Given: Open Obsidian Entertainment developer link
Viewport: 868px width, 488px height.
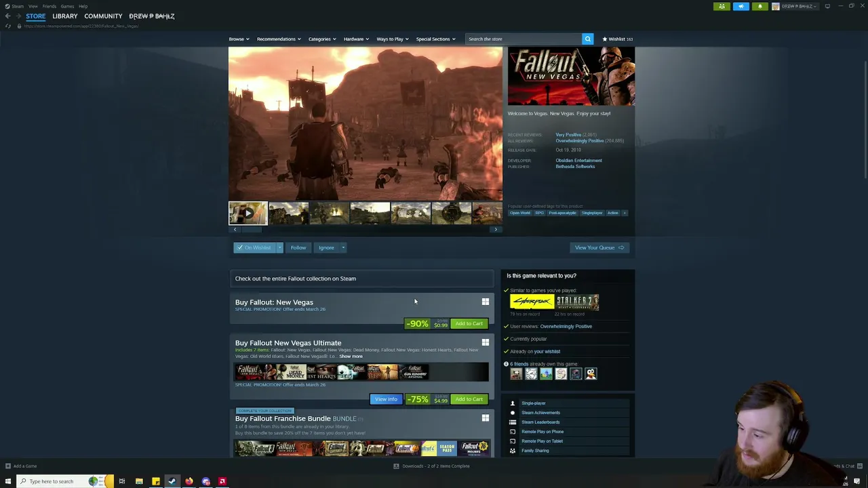Looking at the screenshot, I should (578, 161).
